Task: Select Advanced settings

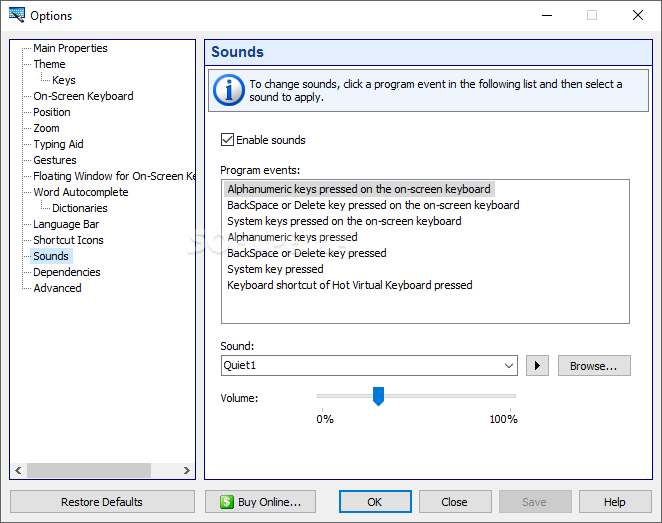Action: 57,288
